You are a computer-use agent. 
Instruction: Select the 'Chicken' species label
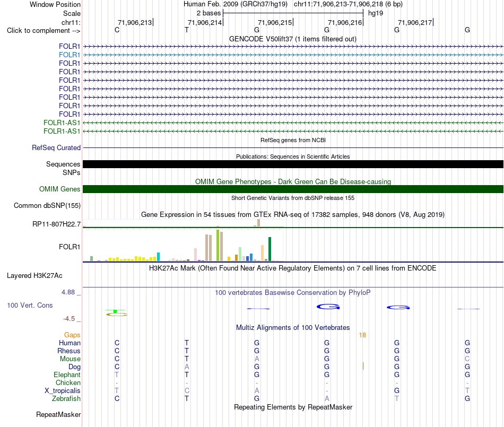(x=68, y=382)
